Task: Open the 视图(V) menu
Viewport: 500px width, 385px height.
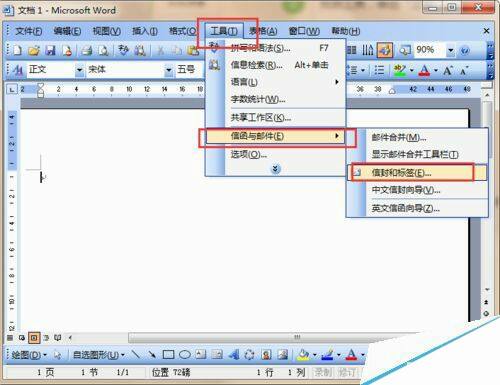Action: [x=106, y=31]
